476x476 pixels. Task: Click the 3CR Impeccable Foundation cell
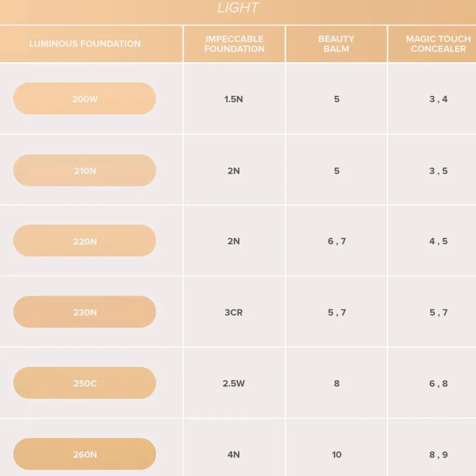click(x=234, y=313)
